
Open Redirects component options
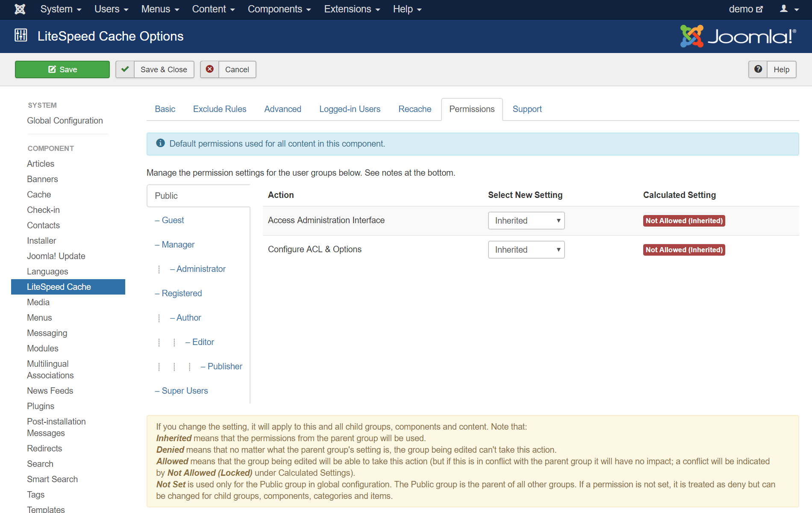point(44,448)
